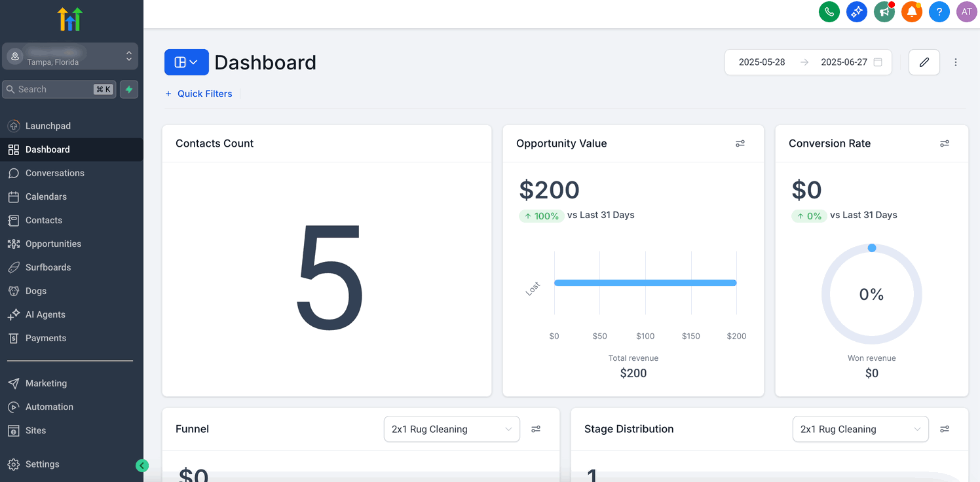This screenshot has height=482, width=980.
Task: Go to Conversations in the sidebar
Action: (55, 173)
